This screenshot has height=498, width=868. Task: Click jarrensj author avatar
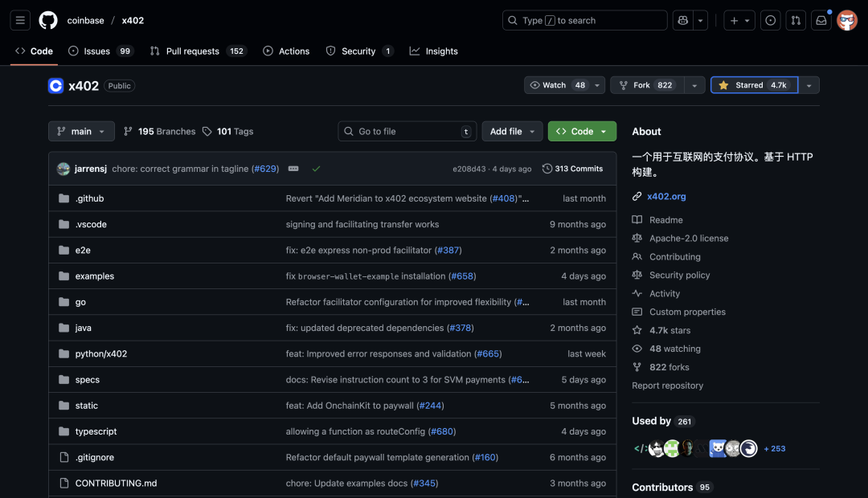[x=63, y=169]
